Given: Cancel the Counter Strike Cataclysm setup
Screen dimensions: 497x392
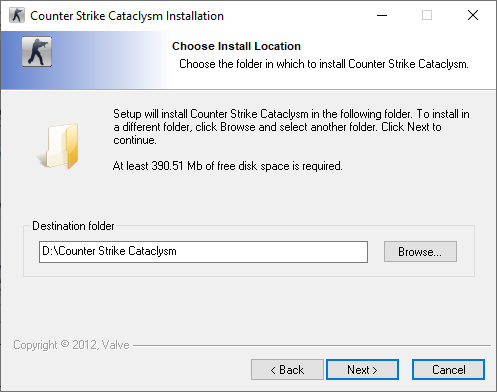Looking at the screenshot, I should coord(448,370).
